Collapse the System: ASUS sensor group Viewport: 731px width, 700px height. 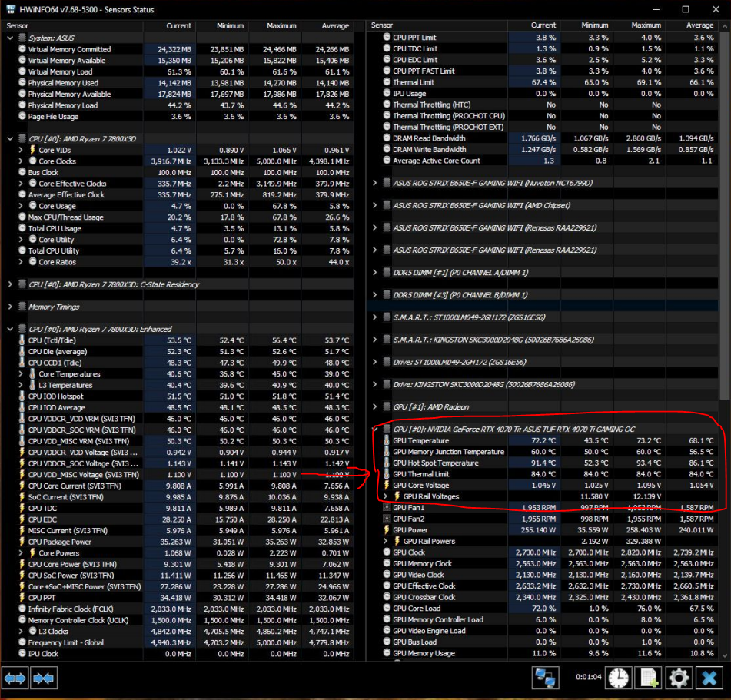click(11, 38)
